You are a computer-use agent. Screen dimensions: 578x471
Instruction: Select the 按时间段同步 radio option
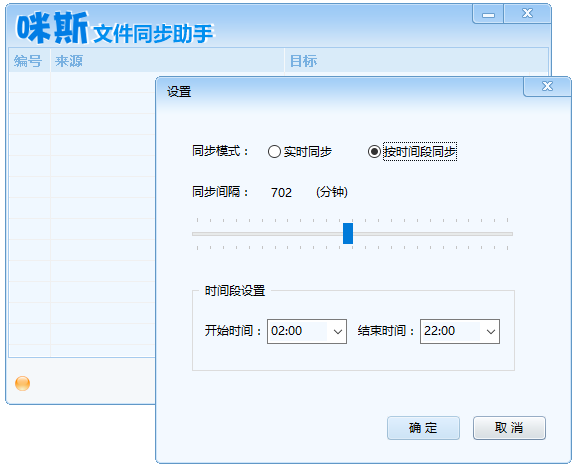(x=374, y=151)
